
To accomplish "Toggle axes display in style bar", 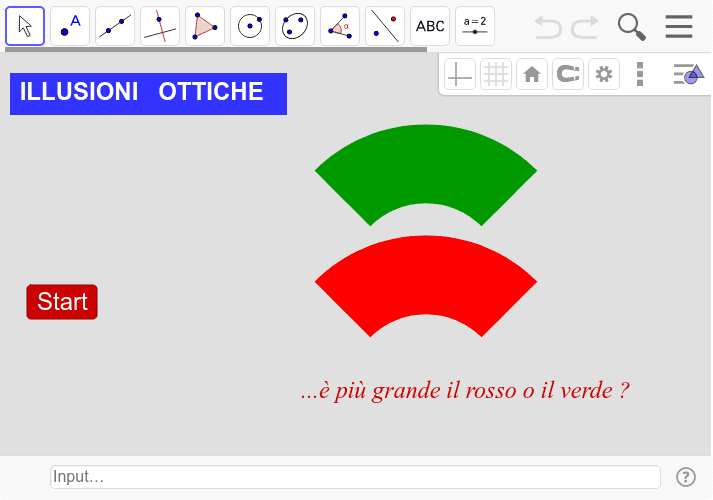I will 460,74.
